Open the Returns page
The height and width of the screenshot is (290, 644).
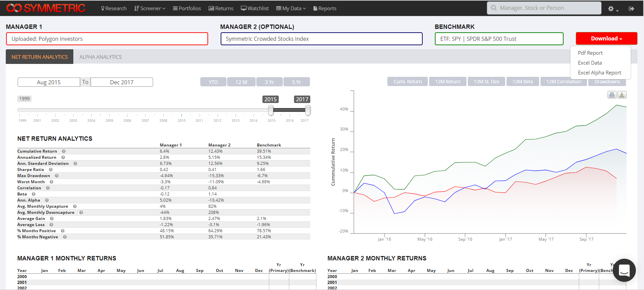(x=221, y=8)
